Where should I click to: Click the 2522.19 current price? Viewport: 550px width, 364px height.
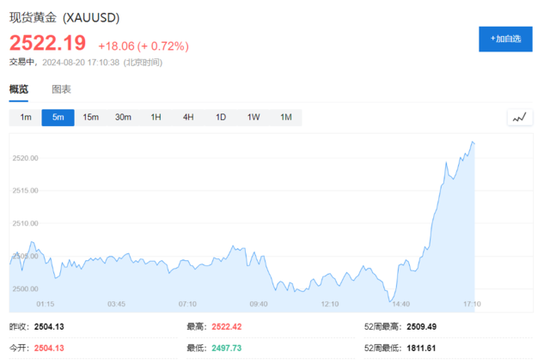point(48,43)
